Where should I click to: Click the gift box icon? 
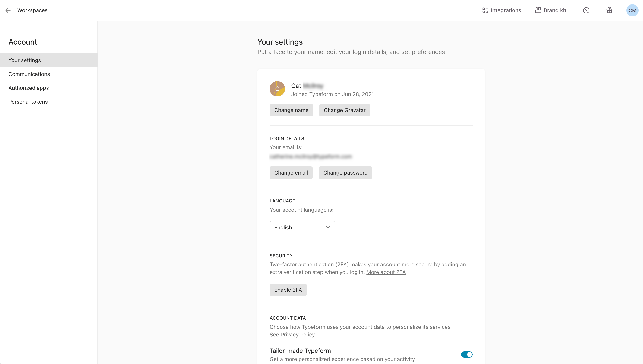tap(609, 10)
